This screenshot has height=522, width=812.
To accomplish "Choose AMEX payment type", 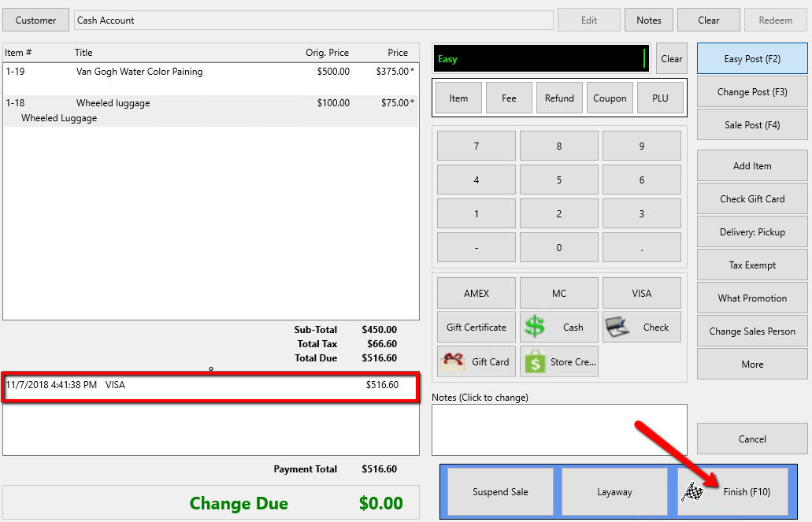I will tap(476, 293).
